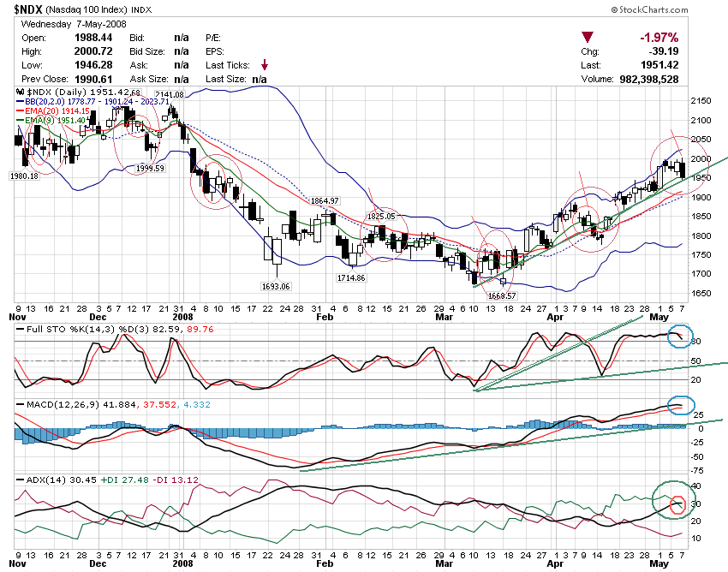Image resolution: width=728 pixels, height=572 pixels.
Task: Click the MACD signal value 37.552
Action: pyautogui.click(x=159, y=405)
